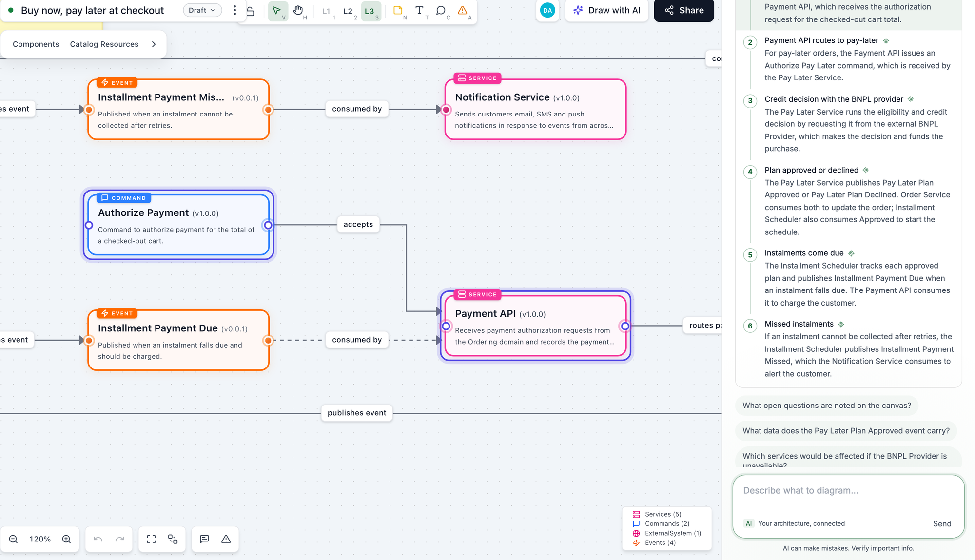Open Draw with AI
Screen dimensions: 975x560
click(607, 10)
